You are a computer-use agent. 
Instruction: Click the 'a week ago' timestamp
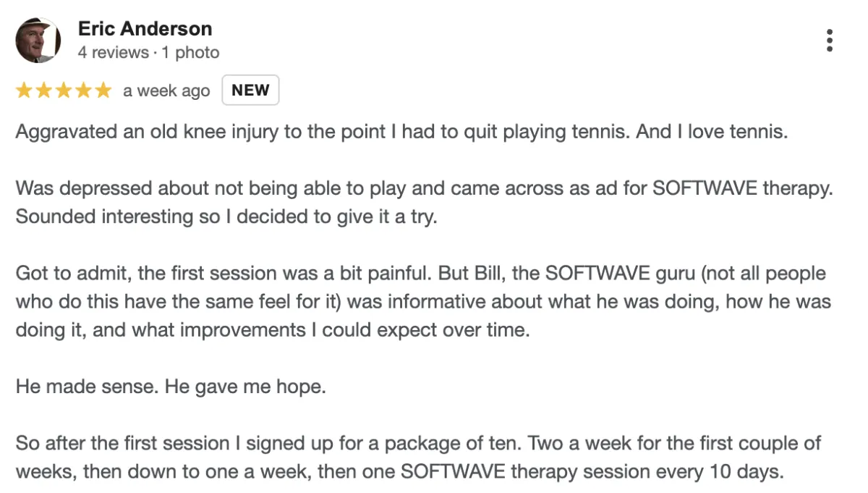coord(166,91)
